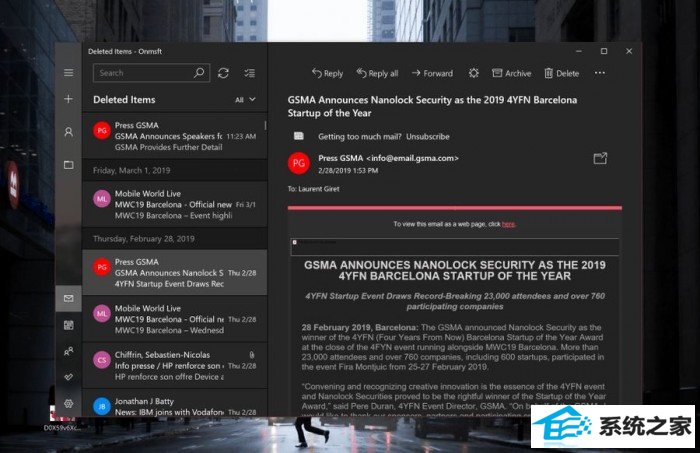Open the hamburger navigation menu

[68, 72]
